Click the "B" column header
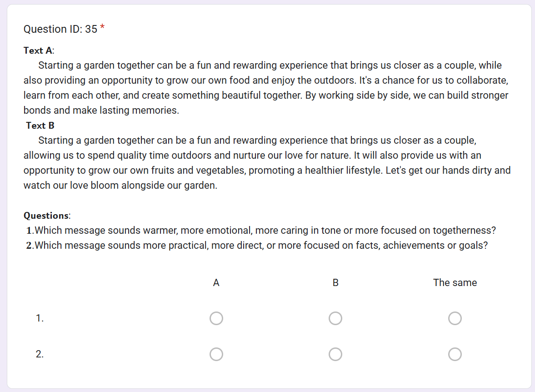Screen dimensions: 535x392 335,283
